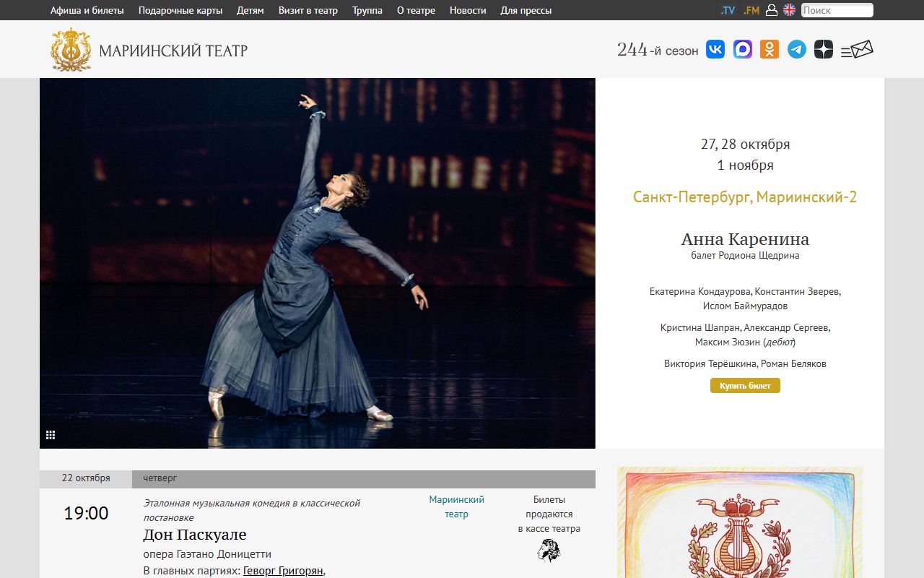Open the user account icon
The image size is (924, 578).
[772, 10]
